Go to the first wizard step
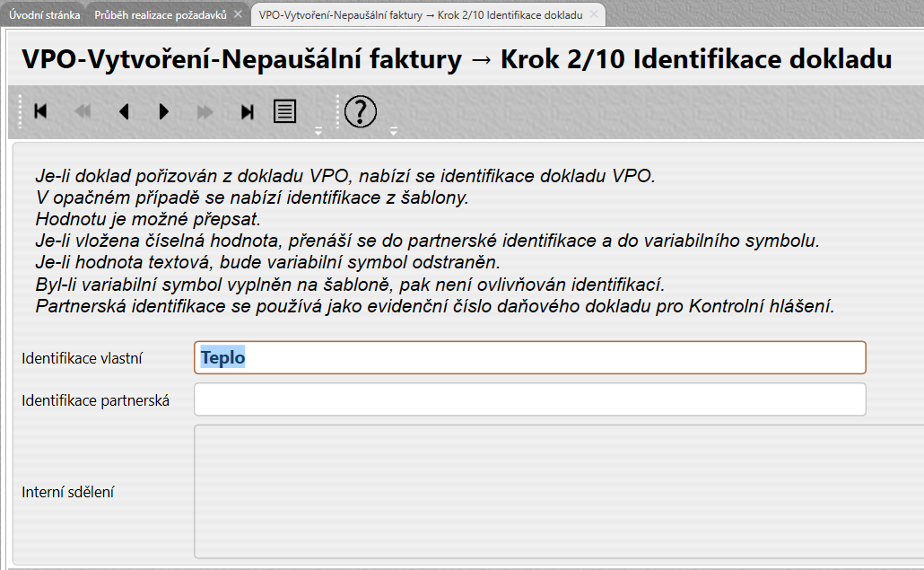 point(40,111)
